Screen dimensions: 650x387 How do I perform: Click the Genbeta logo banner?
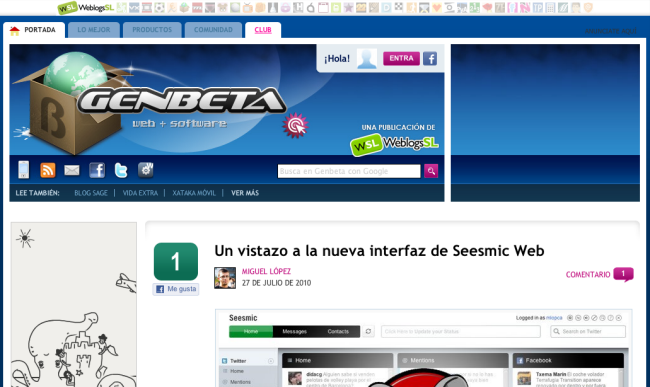point(181,101)
